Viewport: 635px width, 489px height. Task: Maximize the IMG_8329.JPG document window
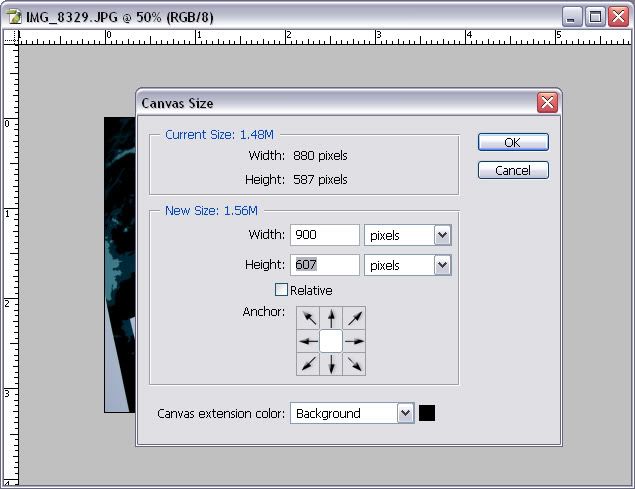595,17
